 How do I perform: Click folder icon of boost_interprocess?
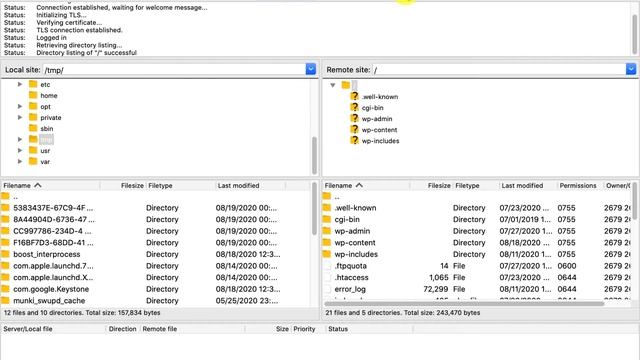click(5, 254)
